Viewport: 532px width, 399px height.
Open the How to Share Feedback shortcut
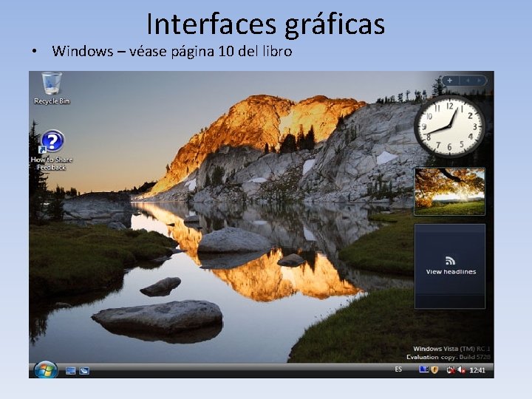[52, 141]
